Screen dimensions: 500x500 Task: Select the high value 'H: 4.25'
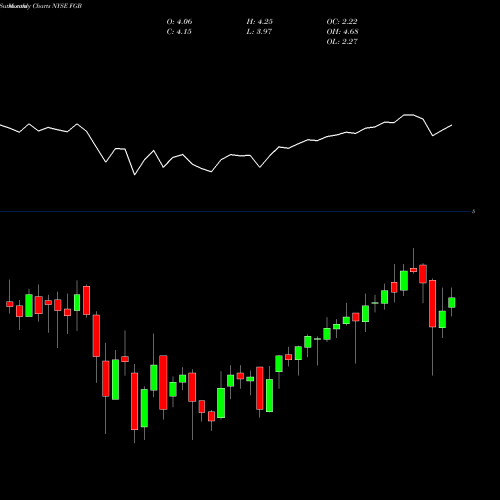click(259, 22)
